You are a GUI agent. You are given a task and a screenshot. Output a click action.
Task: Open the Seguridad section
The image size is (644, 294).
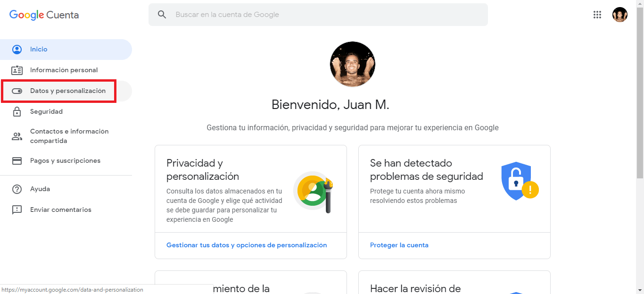66,112
